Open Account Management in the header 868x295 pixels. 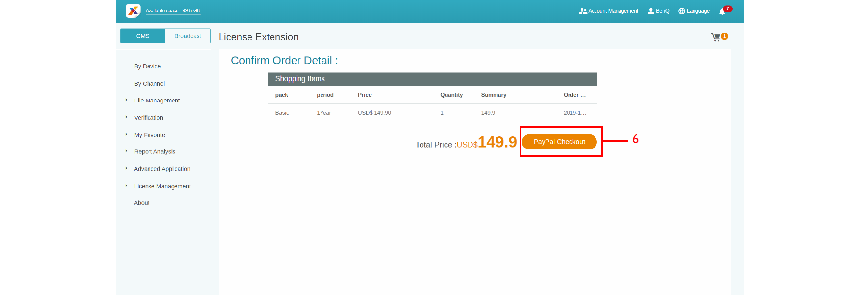pyautogui.click(x=609, y=11)
